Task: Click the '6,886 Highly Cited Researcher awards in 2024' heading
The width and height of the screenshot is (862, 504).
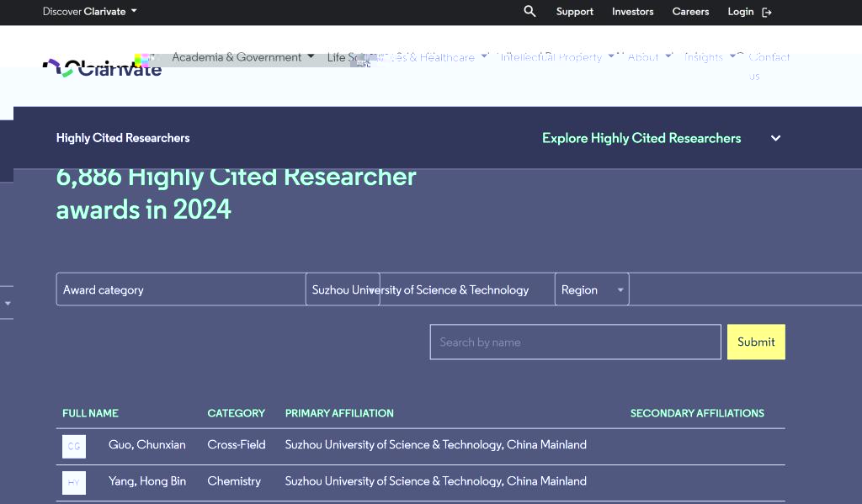Action: point(237,194)
